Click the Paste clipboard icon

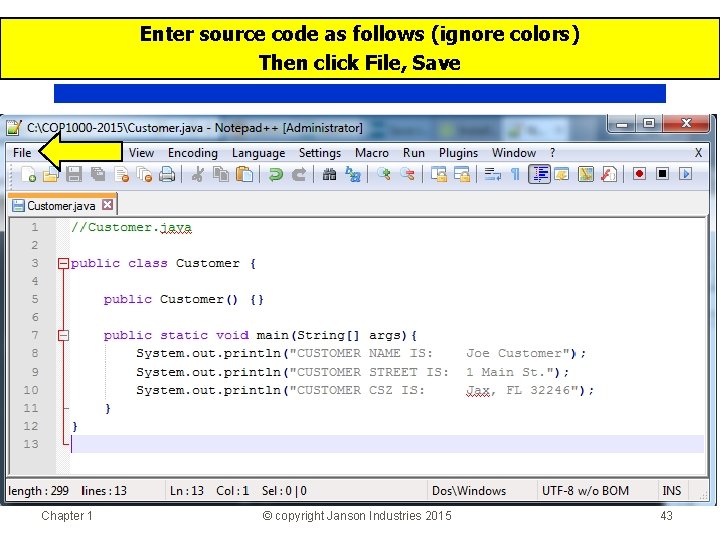point(244,174)
